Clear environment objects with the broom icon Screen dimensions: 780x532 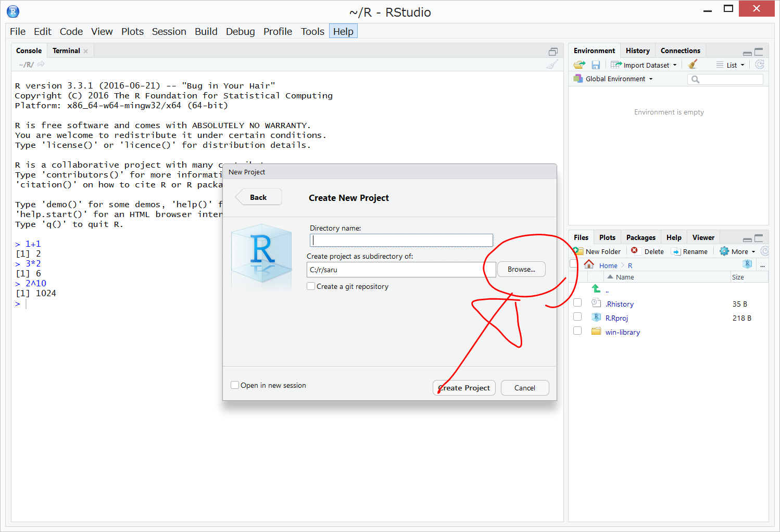693,65
